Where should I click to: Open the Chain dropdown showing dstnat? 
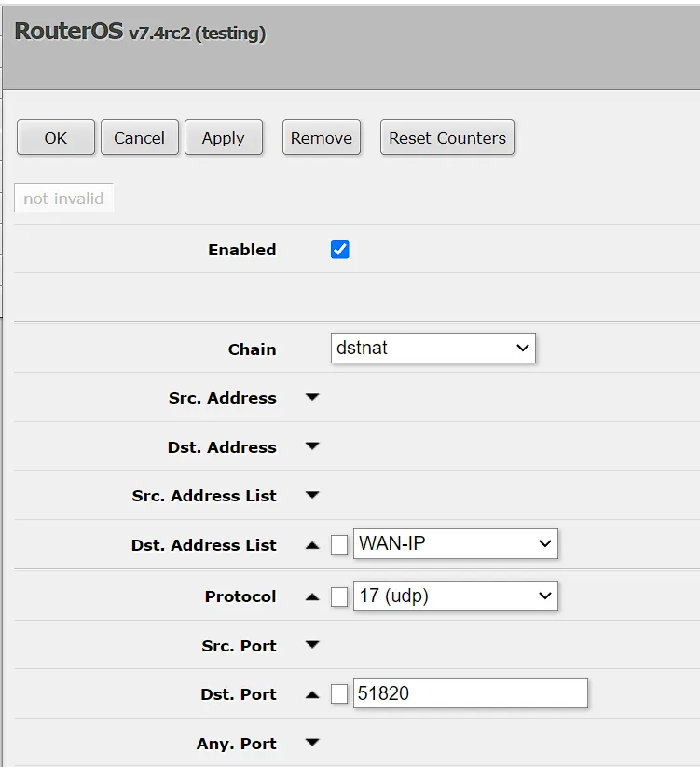click(x=433, y=349)
